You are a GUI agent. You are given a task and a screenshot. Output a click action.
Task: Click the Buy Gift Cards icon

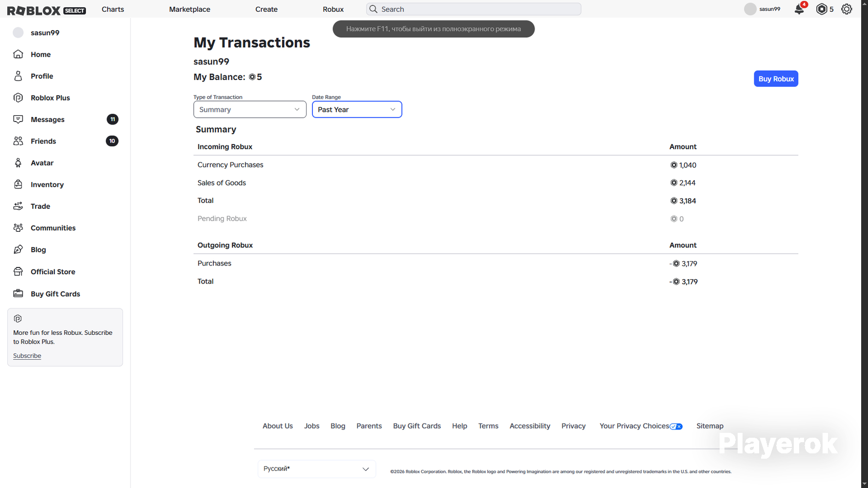[18, 294]
